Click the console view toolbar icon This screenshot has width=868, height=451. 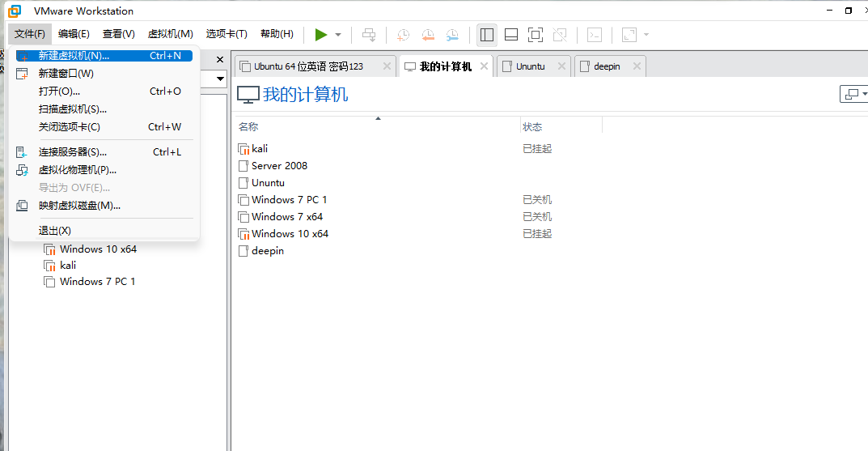point(595,35)
